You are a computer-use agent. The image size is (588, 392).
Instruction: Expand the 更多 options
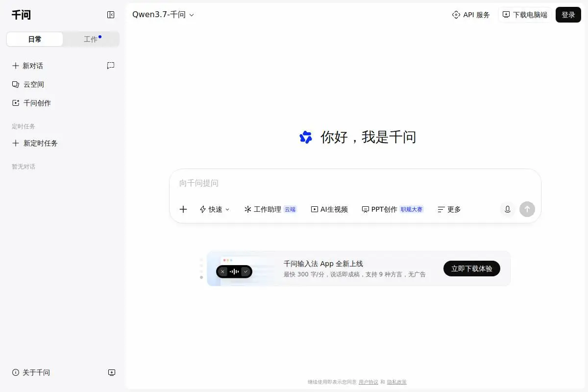click(x=449, y=209)
